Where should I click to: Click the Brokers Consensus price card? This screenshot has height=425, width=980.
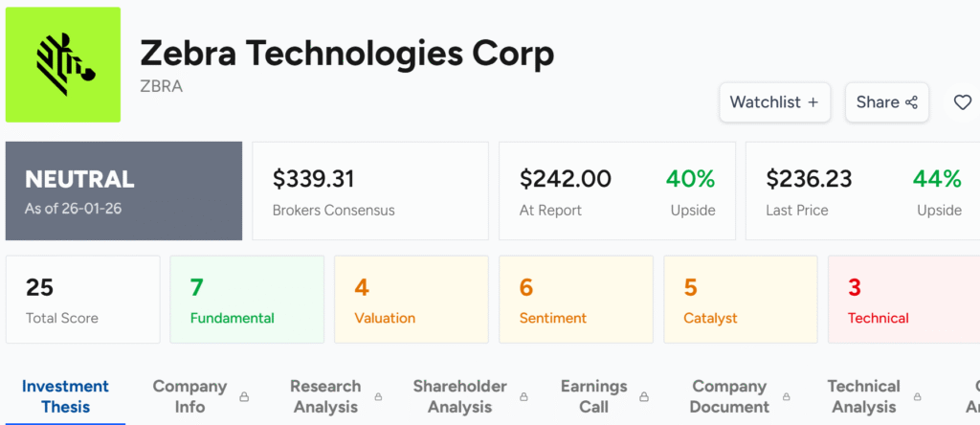pos(369,191)
